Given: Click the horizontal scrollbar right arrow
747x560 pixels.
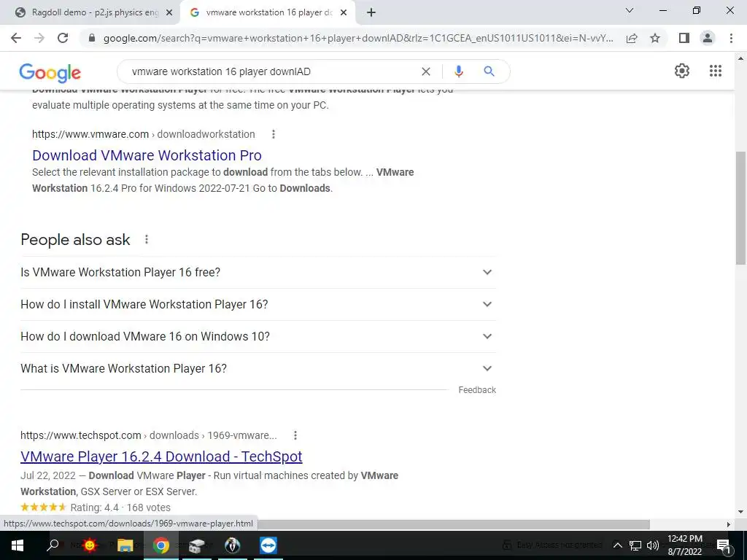Looking at the screenshot, I should coord(729,524).
